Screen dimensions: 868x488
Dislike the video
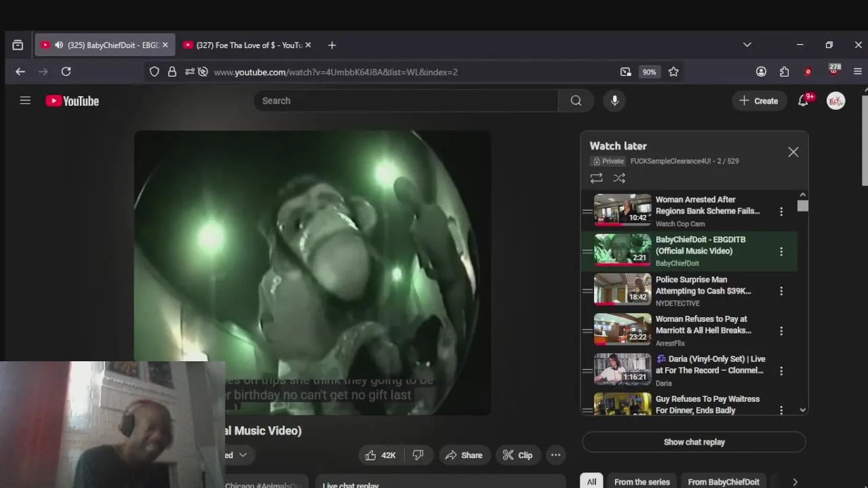point(418,455)
